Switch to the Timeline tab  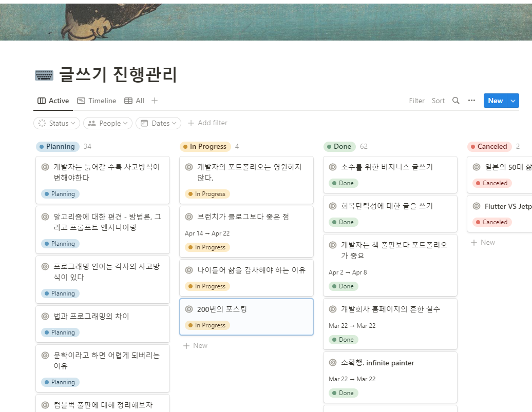[x=97, y=101]
